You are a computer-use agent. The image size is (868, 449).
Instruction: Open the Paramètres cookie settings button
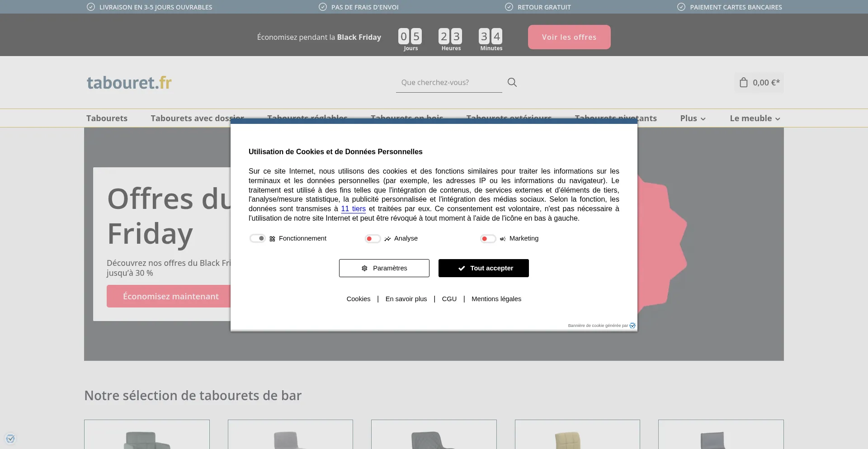[x=384, y=268]
